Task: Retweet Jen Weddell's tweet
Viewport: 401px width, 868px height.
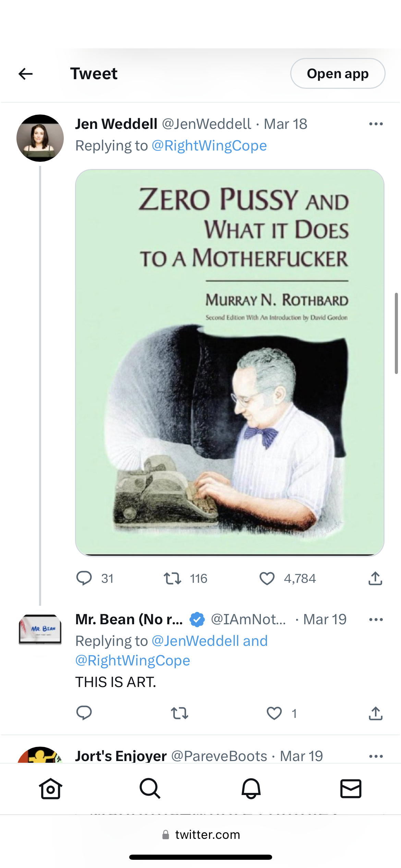Action: tap(172, 578)
